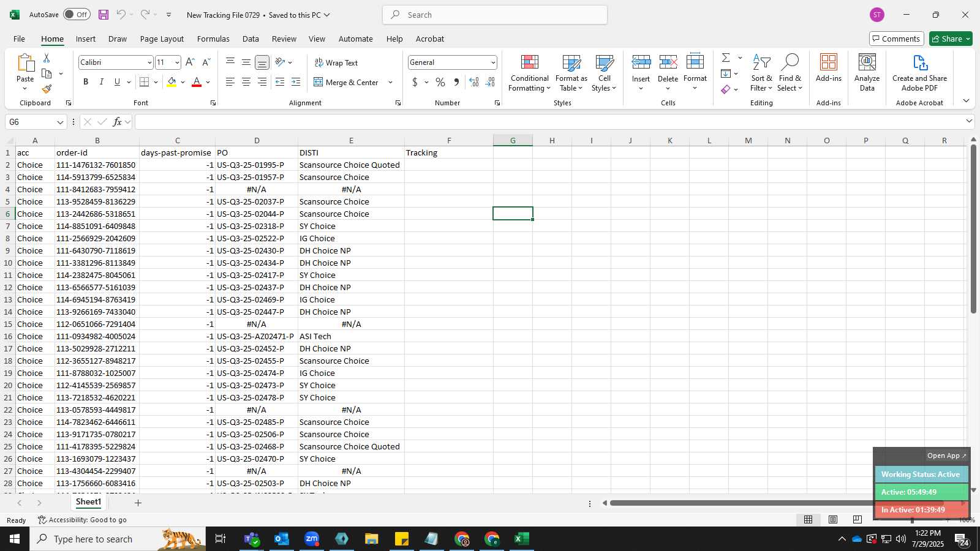Image resolution: width=980 pixels, height=551 pixels.
Task: Click the Cut scissors icon
Action: (47, 58)
